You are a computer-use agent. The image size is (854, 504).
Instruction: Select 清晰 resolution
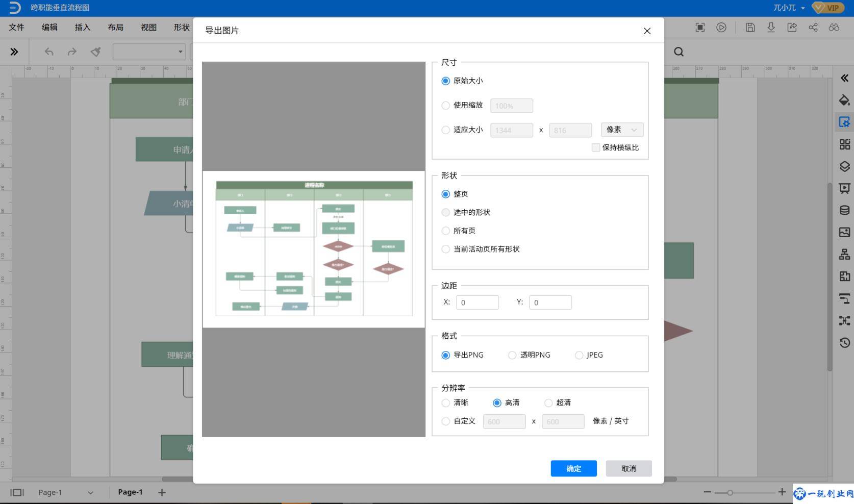pyautogui.click(x=455, y=402)
